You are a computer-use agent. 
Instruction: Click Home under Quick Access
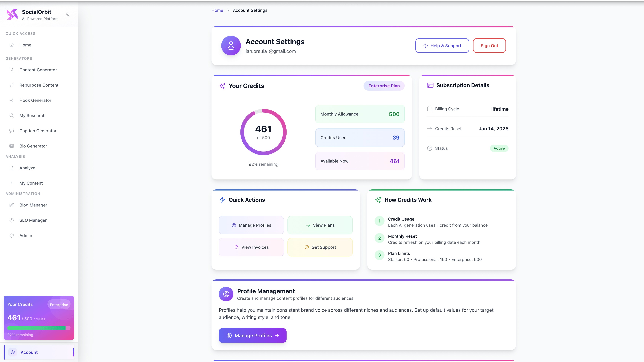click(x=25, y=45)
